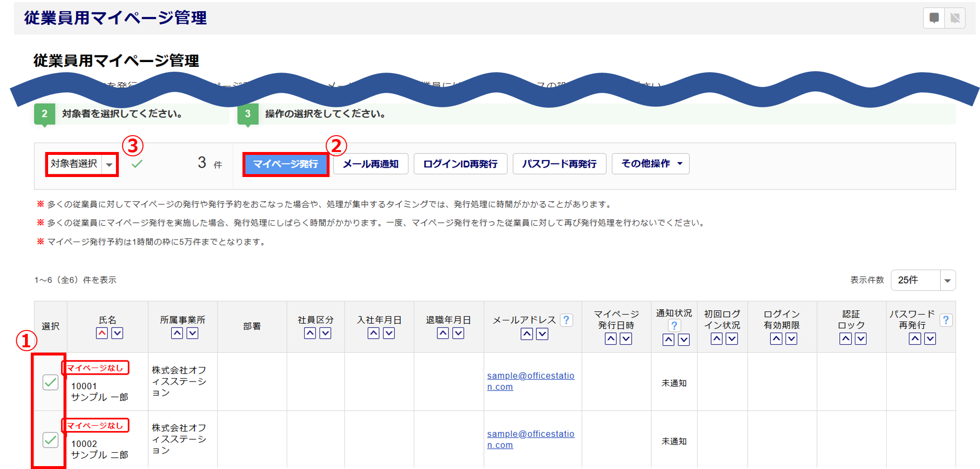Sort 認証ロック column descending
Screen dimensions: 980x469
[861, 339]
